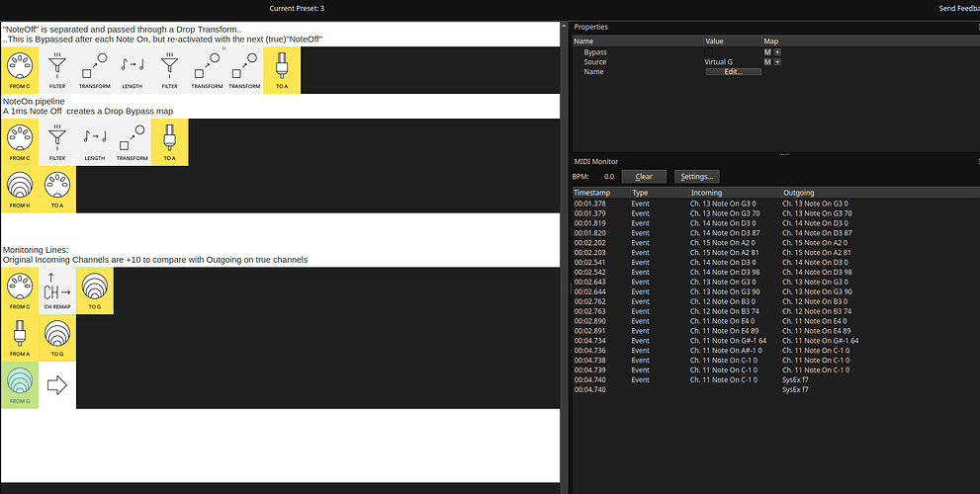Screen dimensions: 980x494
Task: Click the FROM H input module
Action: (20, 189)
